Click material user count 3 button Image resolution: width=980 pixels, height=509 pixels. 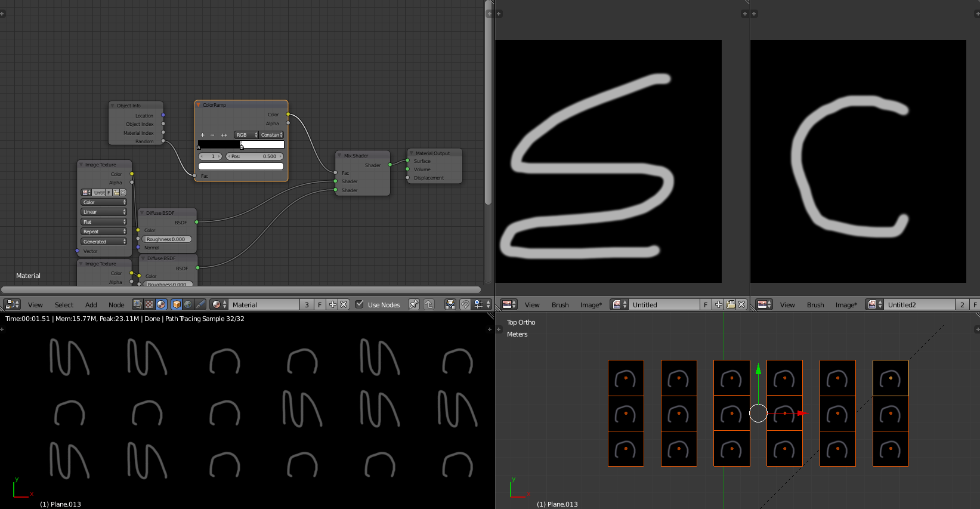pos(307,304)
